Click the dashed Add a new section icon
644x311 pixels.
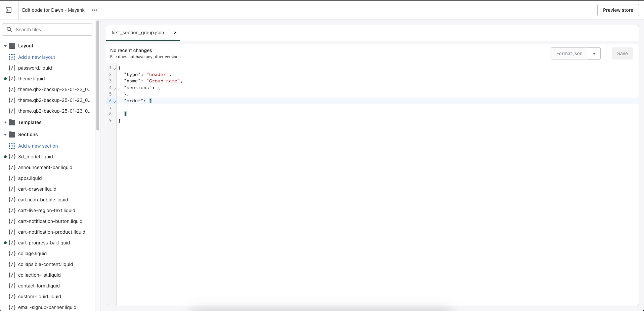click(12, 146)
